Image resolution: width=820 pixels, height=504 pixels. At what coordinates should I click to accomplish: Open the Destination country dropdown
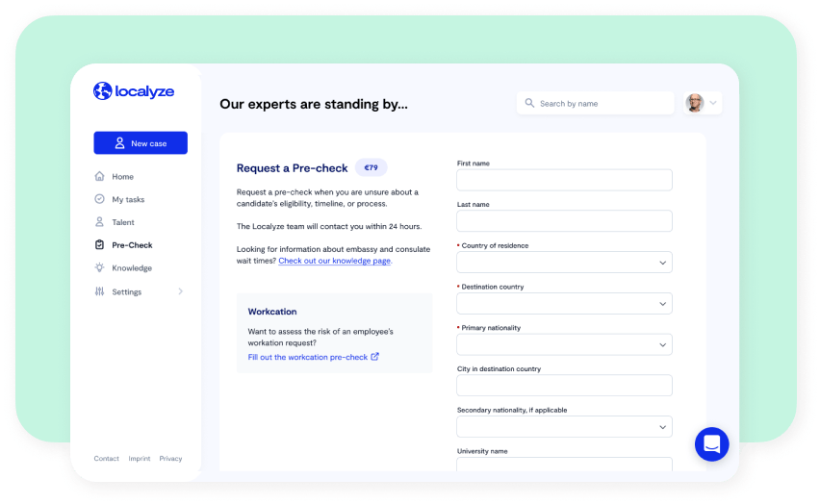(564, 303)
